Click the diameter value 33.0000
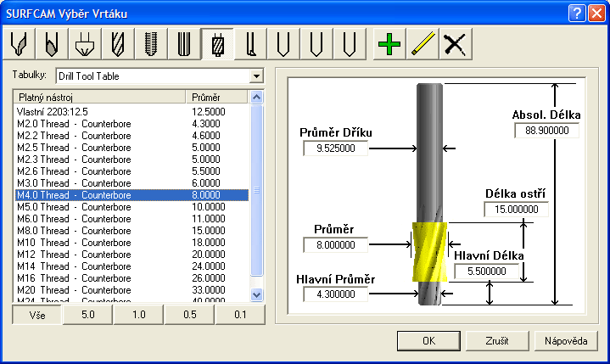Screen dimensions: 610x364 click(209, 290)
